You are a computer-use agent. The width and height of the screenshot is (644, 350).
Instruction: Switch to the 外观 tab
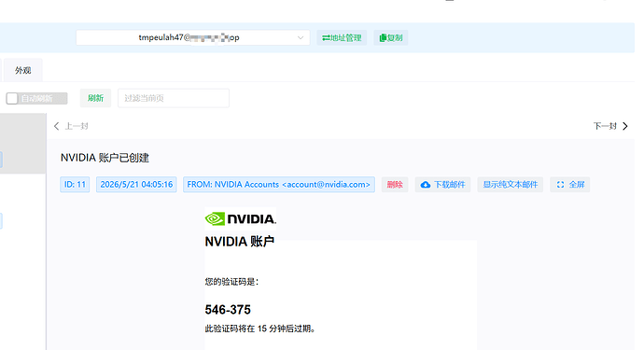(x=22, y=70)
